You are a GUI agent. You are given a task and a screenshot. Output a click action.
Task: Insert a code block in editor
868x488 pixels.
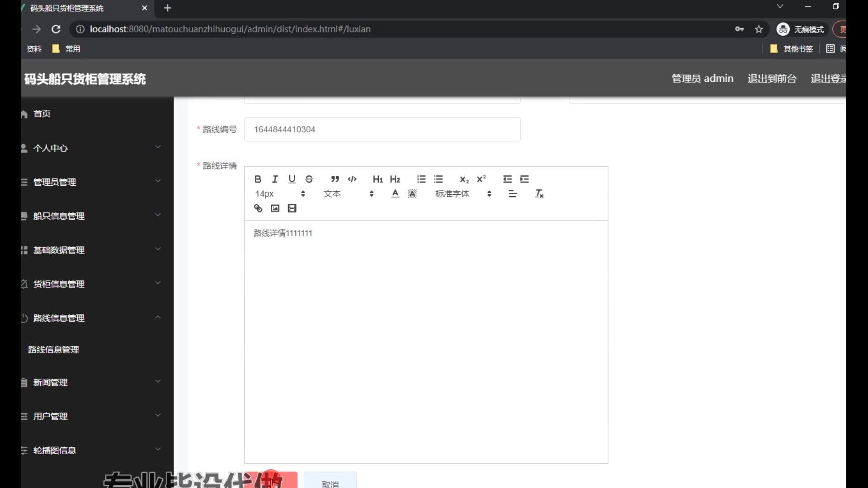coord(352,179)
